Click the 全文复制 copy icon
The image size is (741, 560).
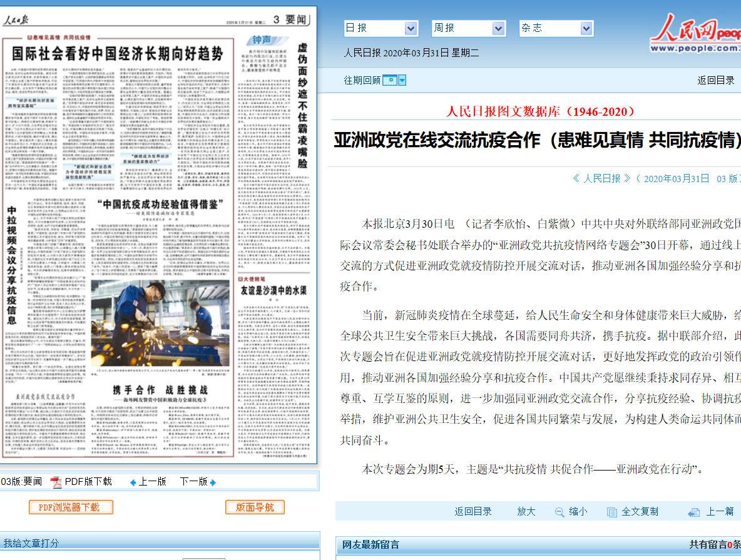tap(612, 512)
